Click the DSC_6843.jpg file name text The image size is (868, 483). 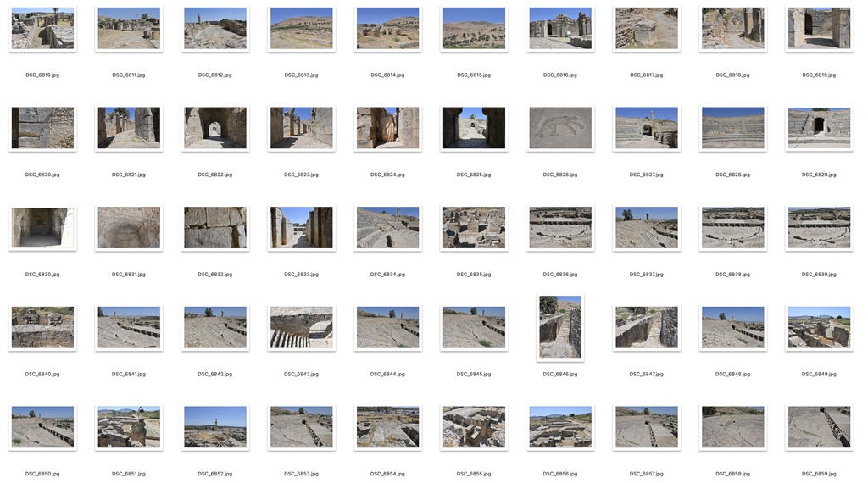[x=302, y=374]
